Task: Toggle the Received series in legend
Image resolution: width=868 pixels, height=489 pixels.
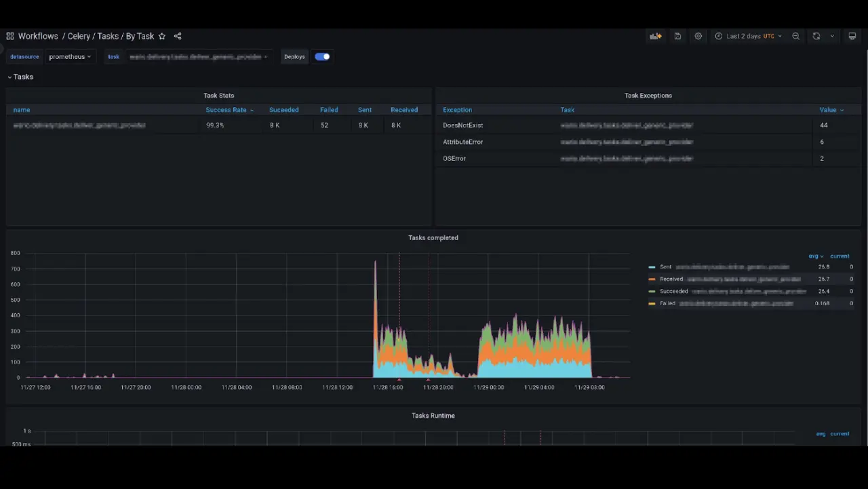Action: (730, 279)
